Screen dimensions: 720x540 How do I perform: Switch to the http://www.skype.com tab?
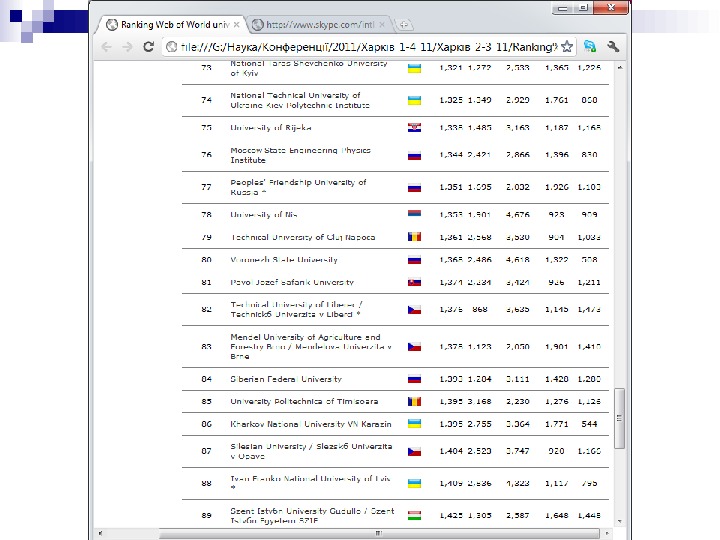[x=320, y=25]
